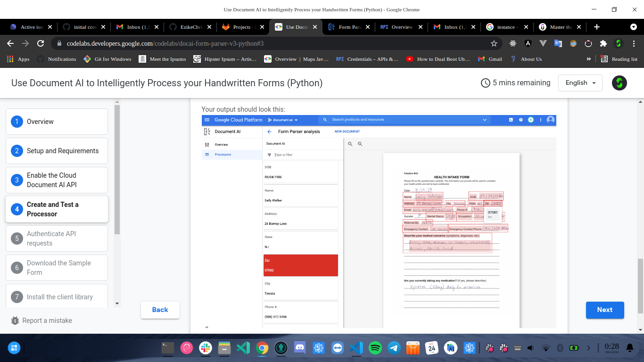Open the Google Translate extension icon

tap(558, 43)
